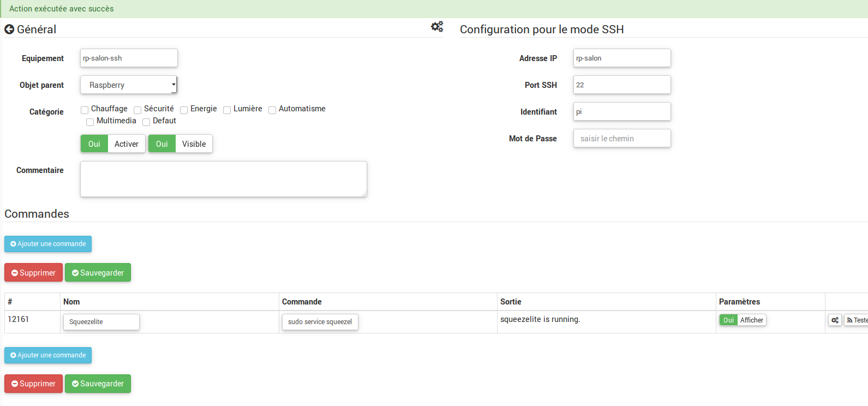Click 'Configuration pour le mode SSH' heading
Image resolution: width=868 pixels, height=406 pixels.
pos(542,29)
